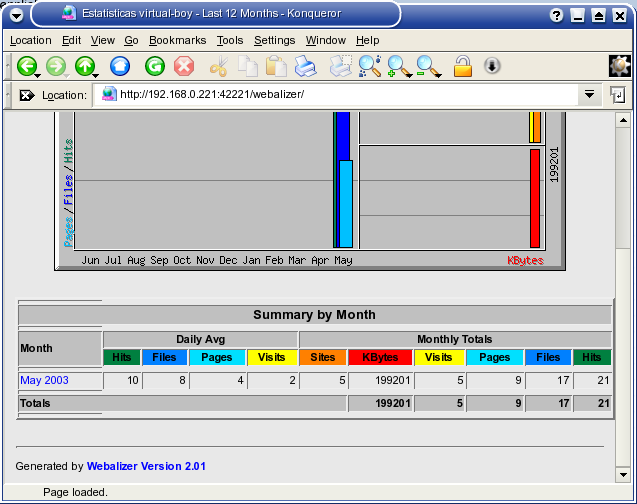Click the Summary by Month heading
This screenshot has height=504, width=637.
pyautogui.click(x=314, y=315)
